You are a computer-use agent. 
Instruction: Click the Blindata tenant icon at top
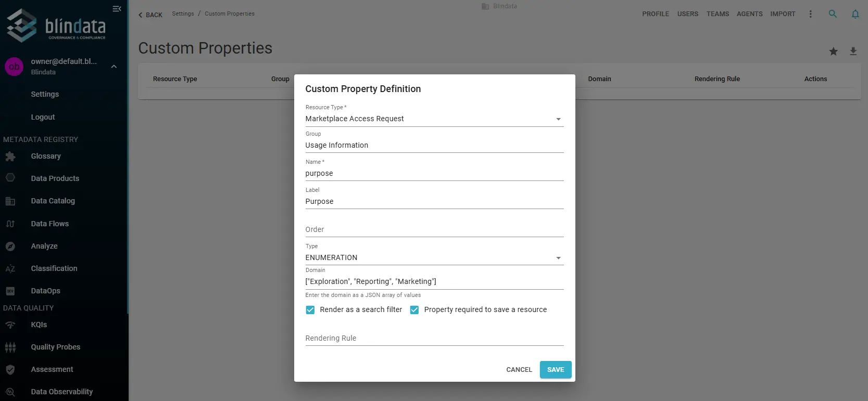click(485, 6)
